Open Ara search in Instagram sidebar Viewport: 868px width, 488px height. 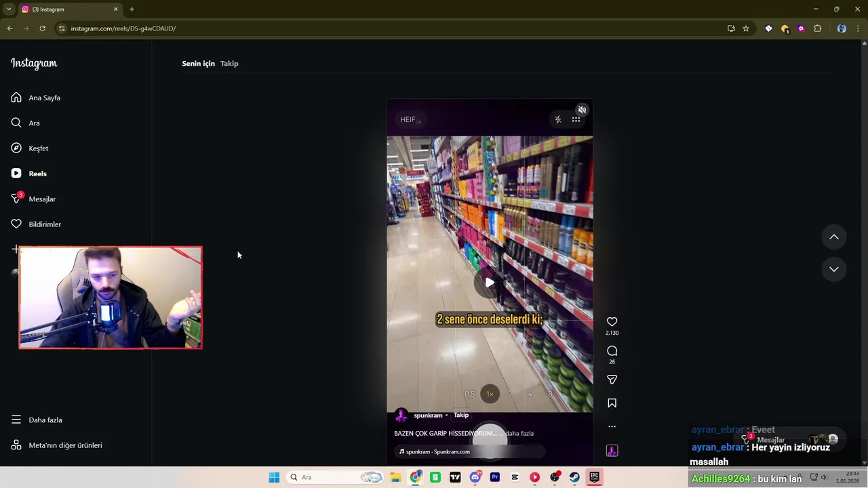click(x=25, y=123)
